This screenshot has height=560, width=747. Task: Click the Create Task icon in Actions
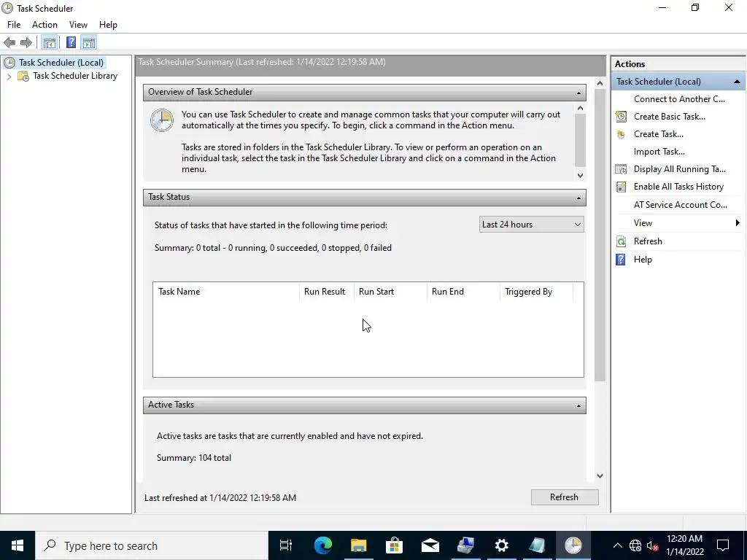click(621, 134)
